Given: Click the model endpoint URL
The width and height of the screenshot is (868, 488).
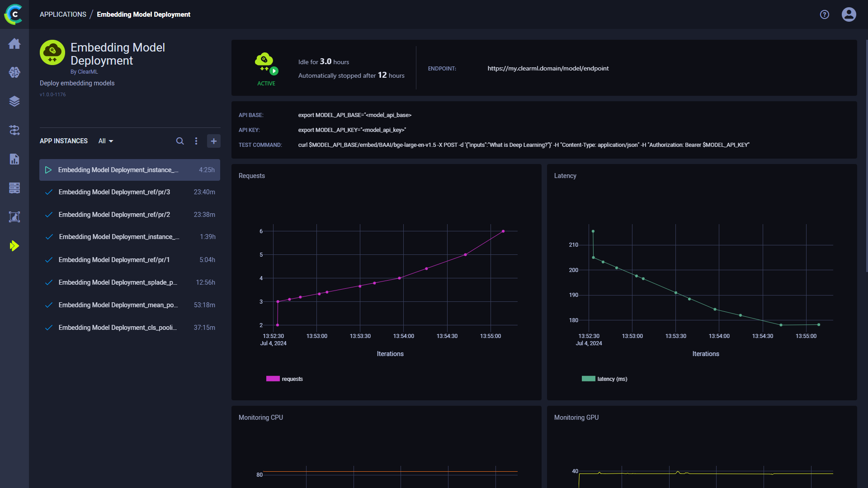Looking at the screenshot, I should (x=548, y=68).
